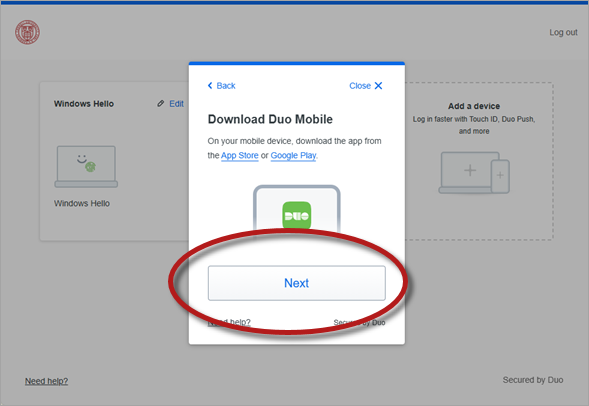Screen dimensions: 589x406
Task: Click the Windows Hello card title
Action: [84, 104]
